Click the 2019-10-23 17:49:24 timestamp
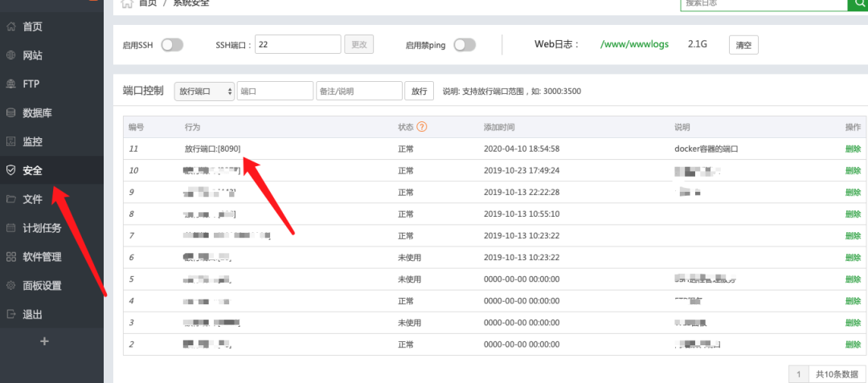The height and width of the screenshot is (383, 868). tap(522, 170)
